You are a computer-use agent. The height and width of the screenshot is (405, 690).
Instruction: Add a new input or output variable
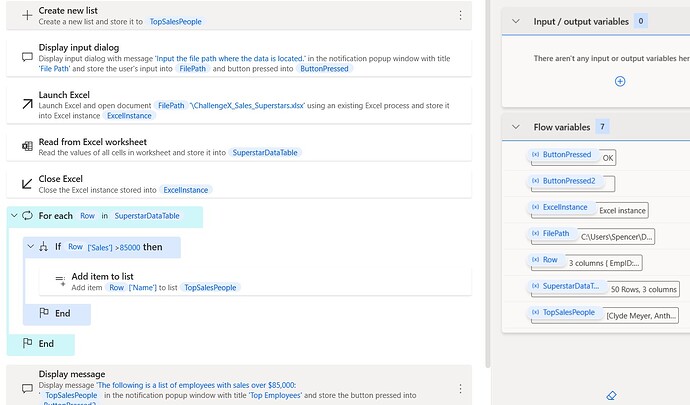(620, 81)
